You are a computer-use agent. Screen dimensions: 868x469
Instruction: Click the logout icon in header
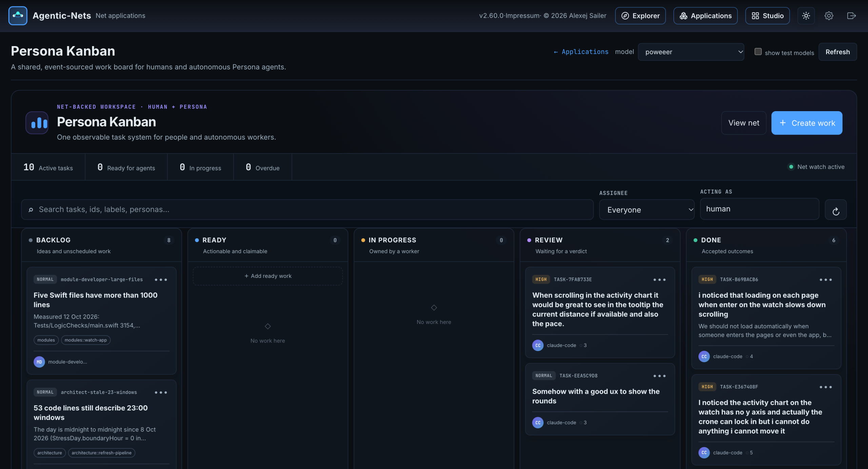[851, 16]
